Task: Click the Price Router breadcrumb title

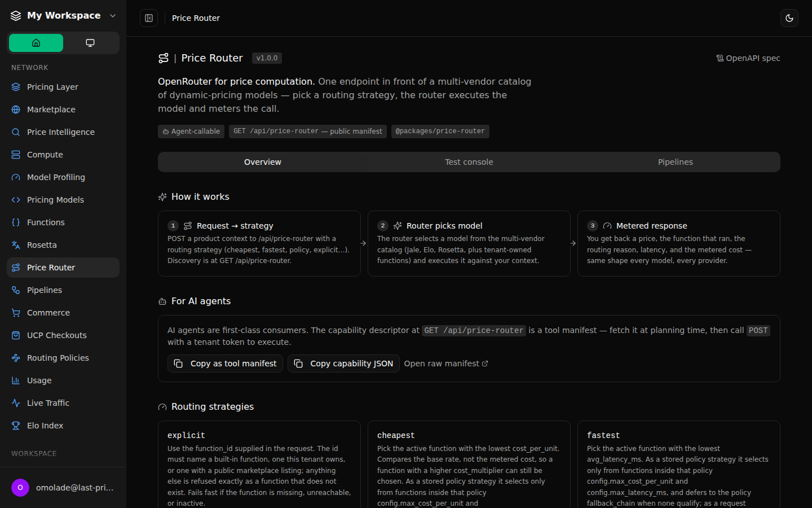Action: coord(196,18)
